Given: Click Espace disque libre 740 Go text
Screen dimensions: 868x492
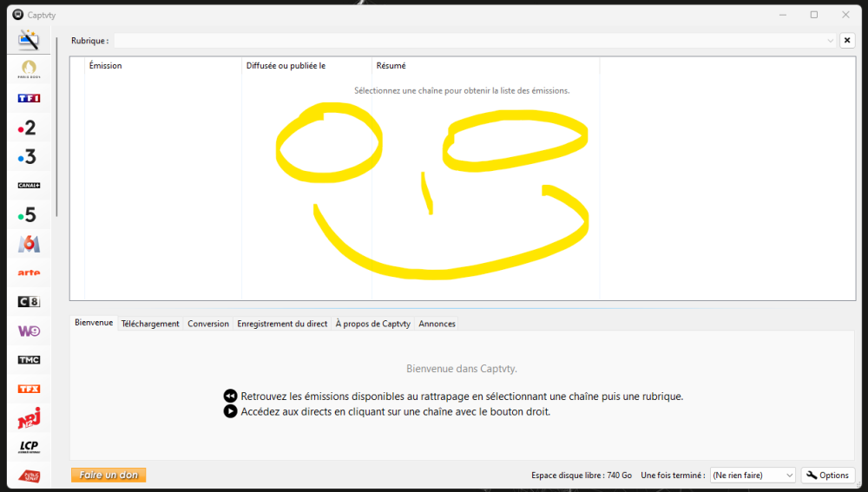Looking at the screenshot, I should pos(582,476).
